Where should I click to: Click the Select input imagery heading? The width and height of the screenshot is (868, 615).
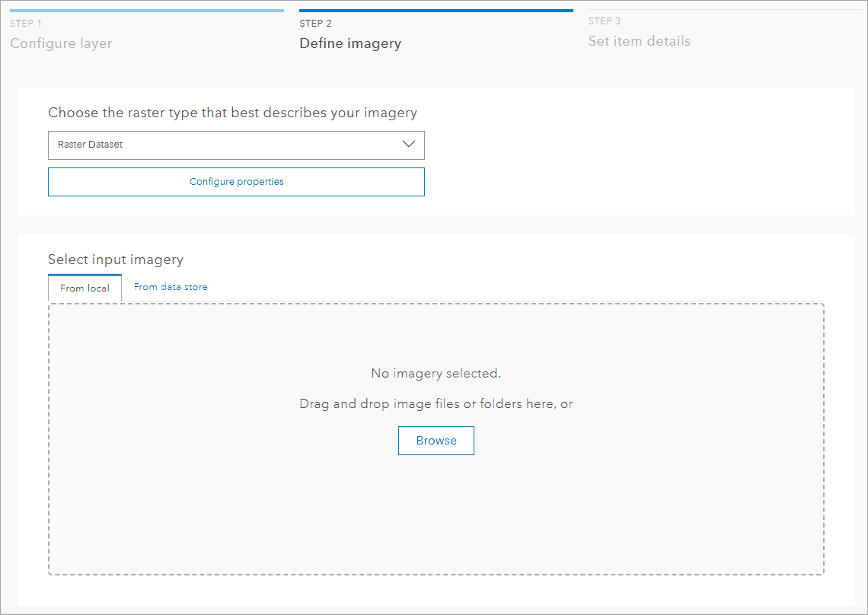(x=116, y=260)
